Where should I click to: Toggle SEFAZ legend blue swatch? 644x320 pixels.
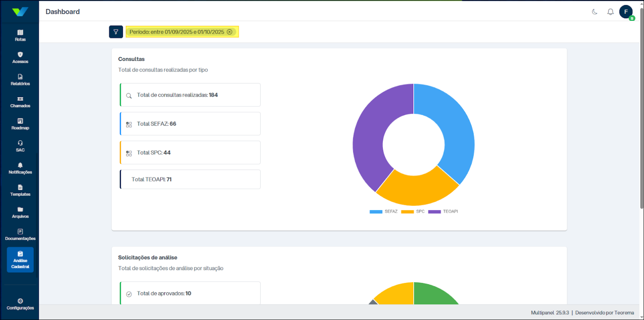[x=376, y=212]
